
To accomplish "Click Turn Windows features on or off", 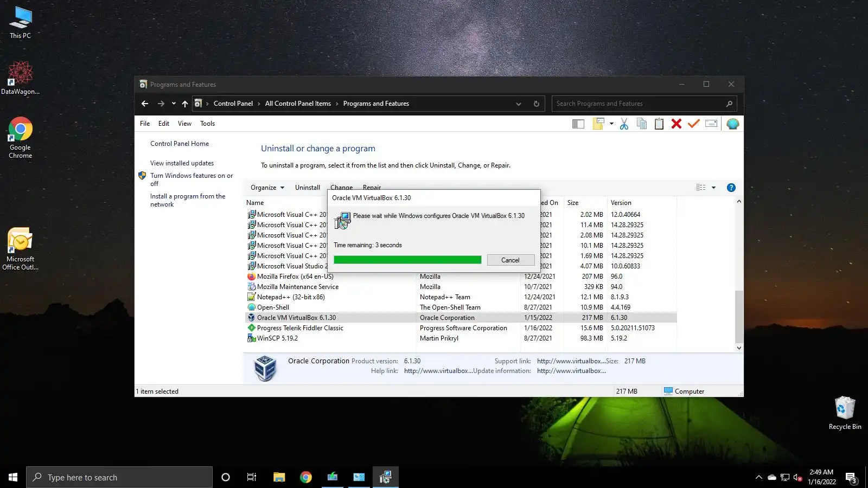I will coord(192,179).
